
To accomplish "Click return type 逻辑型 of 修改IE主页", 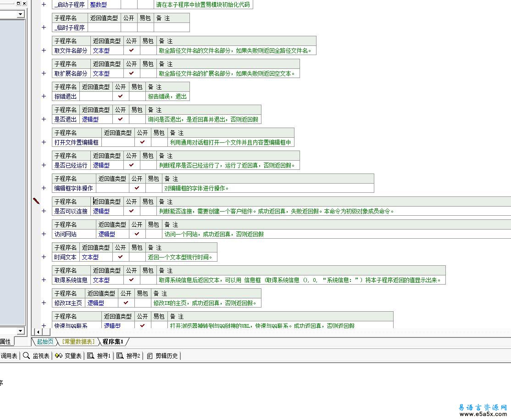I will (96, 303).
